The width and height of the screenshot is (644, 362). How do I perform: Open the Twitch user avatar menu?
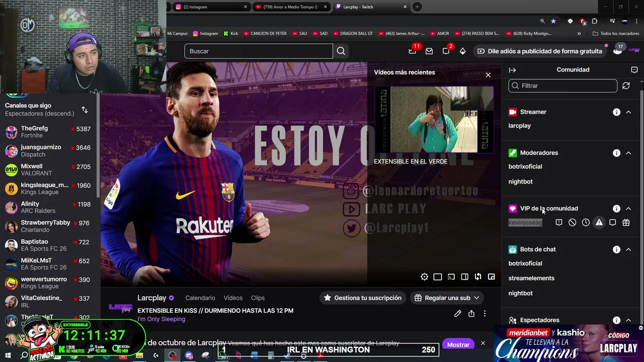634,51
